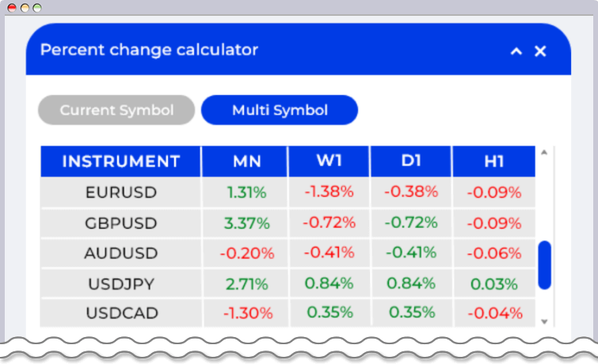This screenshot has height=364, width=598.
Task: Select the USDJPY instrument row
Action: [121, 283]
